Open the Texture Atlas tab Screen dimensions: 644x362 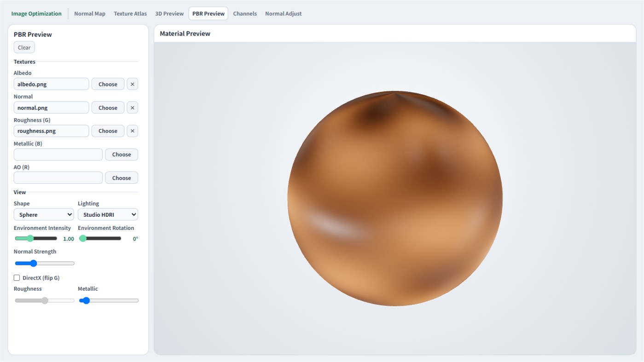coord(130,14)
